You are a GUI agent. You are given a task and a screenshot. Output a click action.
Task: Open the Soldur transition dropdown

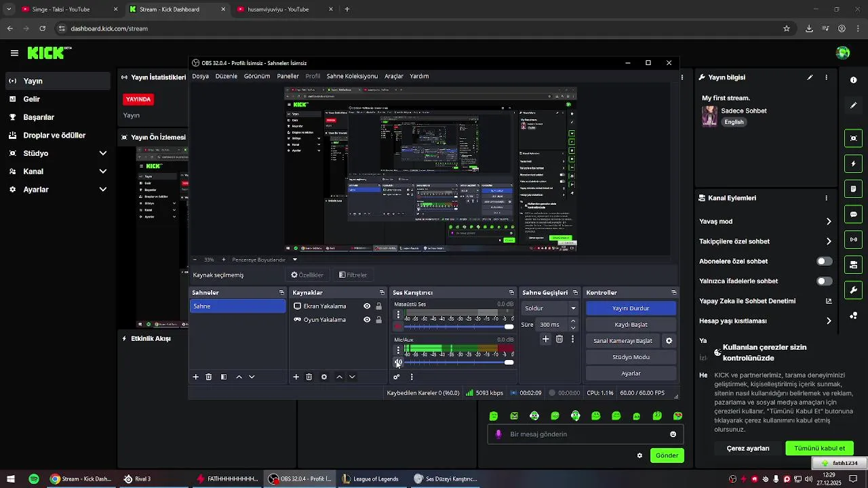tap(550, 308)
